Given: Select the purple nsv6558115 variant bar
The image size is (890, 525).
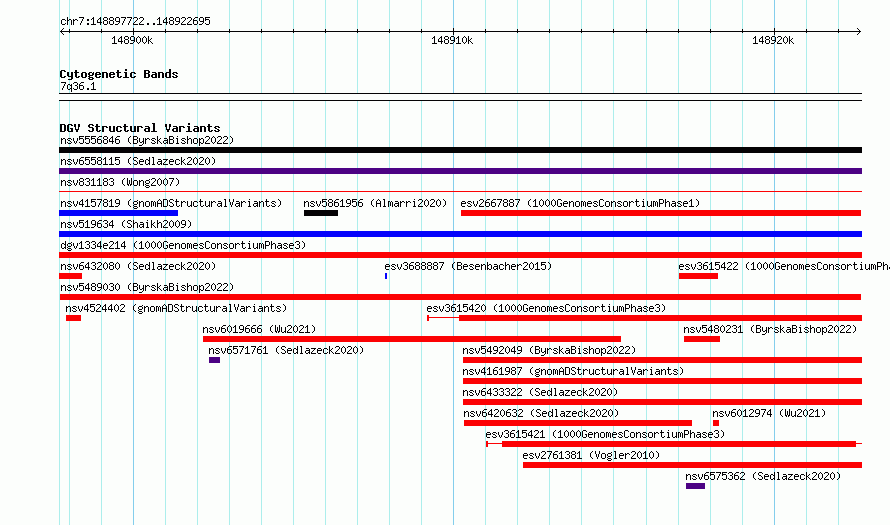Looking at the screenshot, I should (x=460, y=171).
